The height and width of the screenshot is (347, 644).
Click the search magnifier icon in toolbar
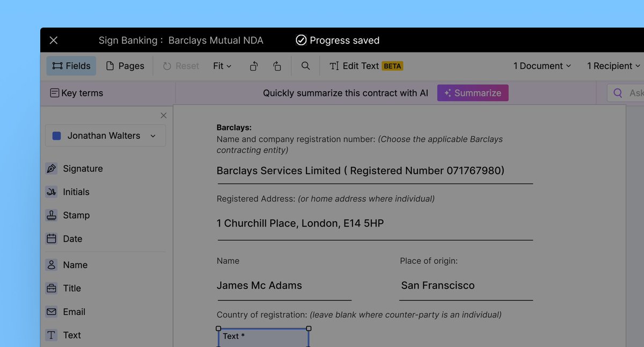coord(305,65)
